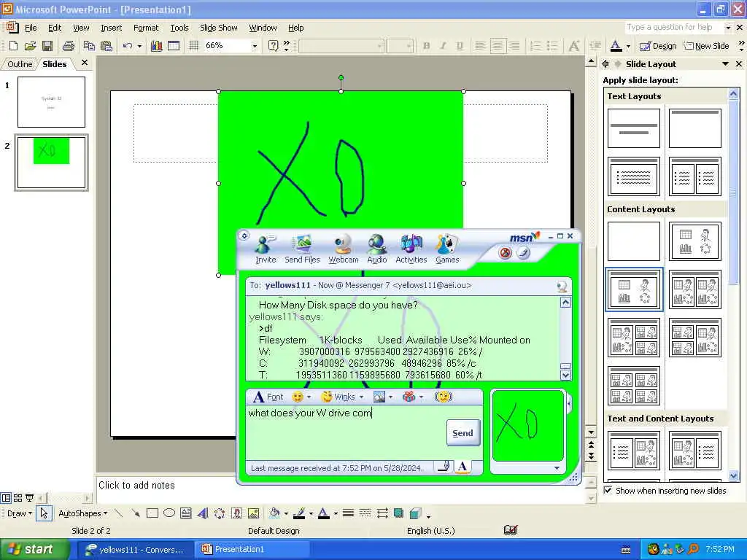747x560 pixels.
Task: Toggle handwriting mode pen icon in MSN window
Action: pyautogui.click(x=444, y=467)
